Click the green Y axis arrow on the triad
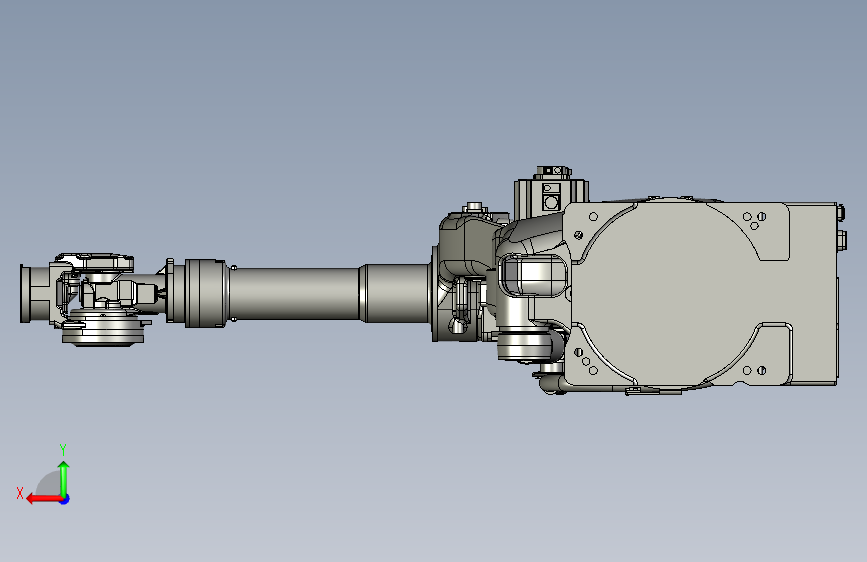Screen dimensions: 867x562 tap(64, 479)
